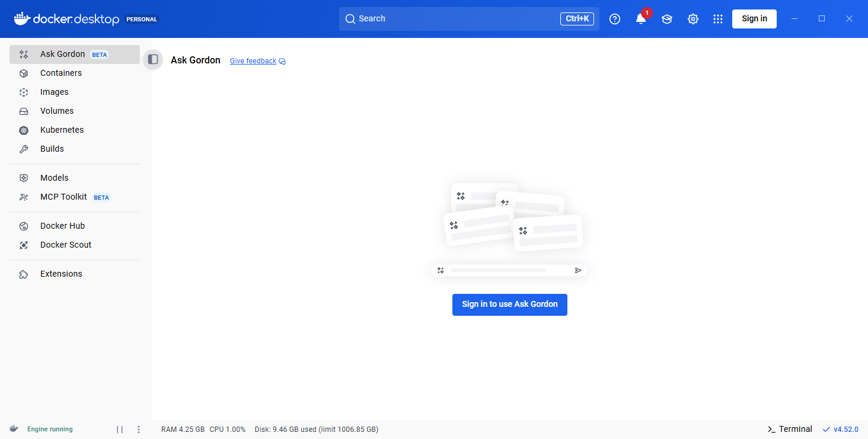Click the Engine running status text
This screenshot has height=439, width=868.
pos(50,430)
